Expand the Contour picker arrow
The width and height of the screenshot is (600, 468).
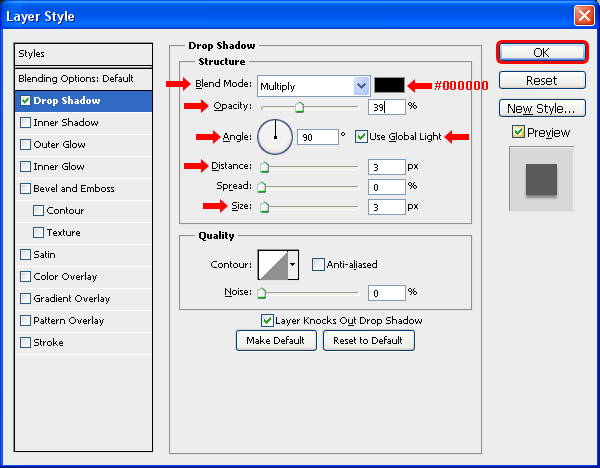pyautogui.click(x=292, y=265)
